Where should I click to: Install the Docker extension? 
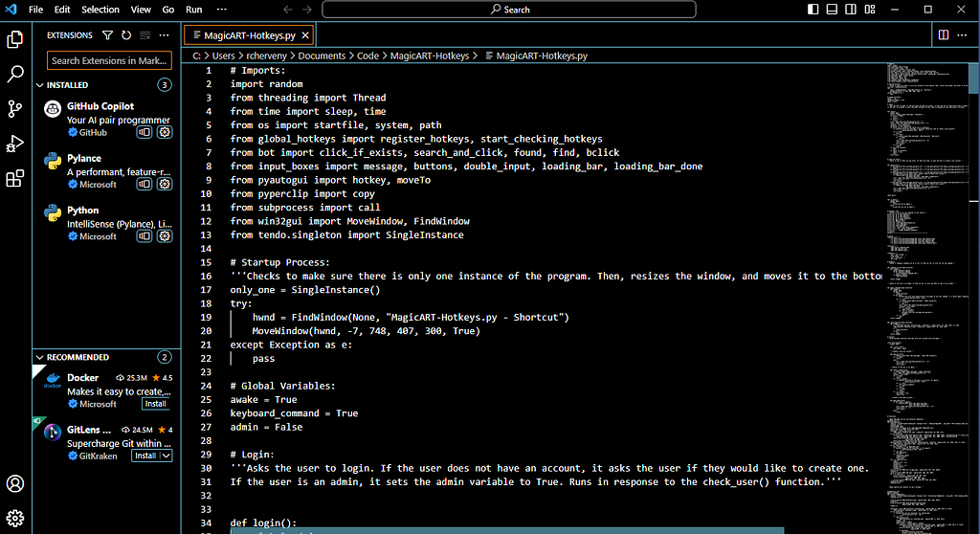coord(156,404)
